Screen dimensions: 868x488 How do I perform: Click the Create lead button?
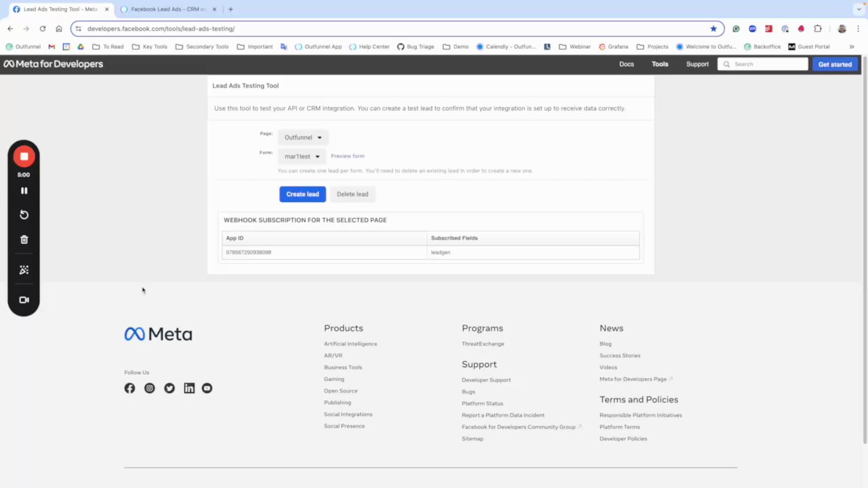(x=302, y=195)
